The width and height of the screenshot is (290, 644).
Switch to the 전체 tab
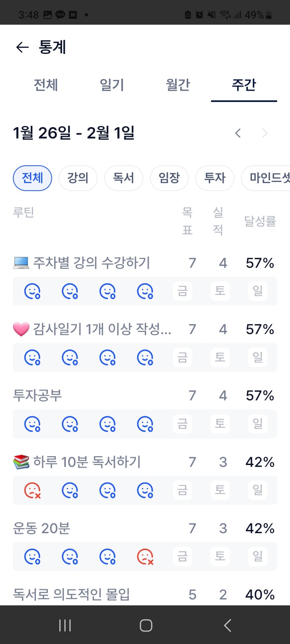46,85
